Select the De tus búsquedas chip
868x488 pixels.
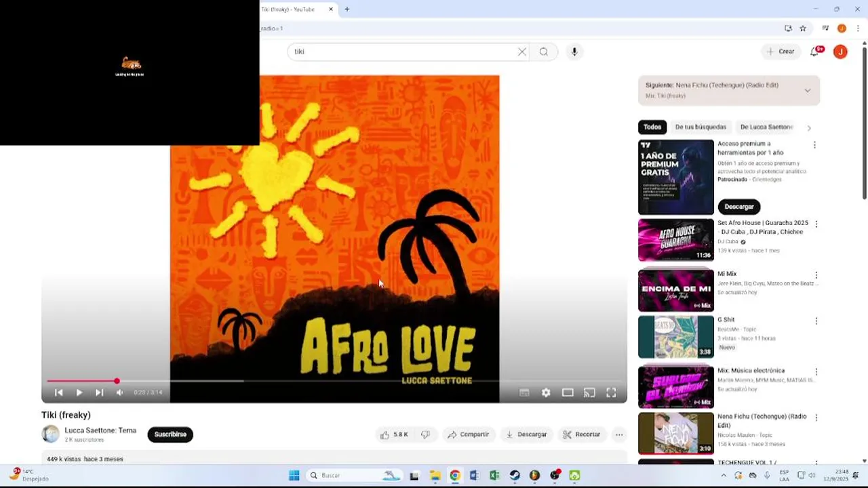click(x=701, y=127)
